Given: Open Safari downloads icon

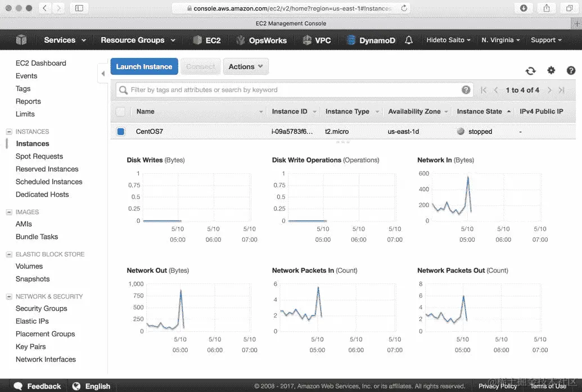Looking at the screenshot, I should [524, 8].
